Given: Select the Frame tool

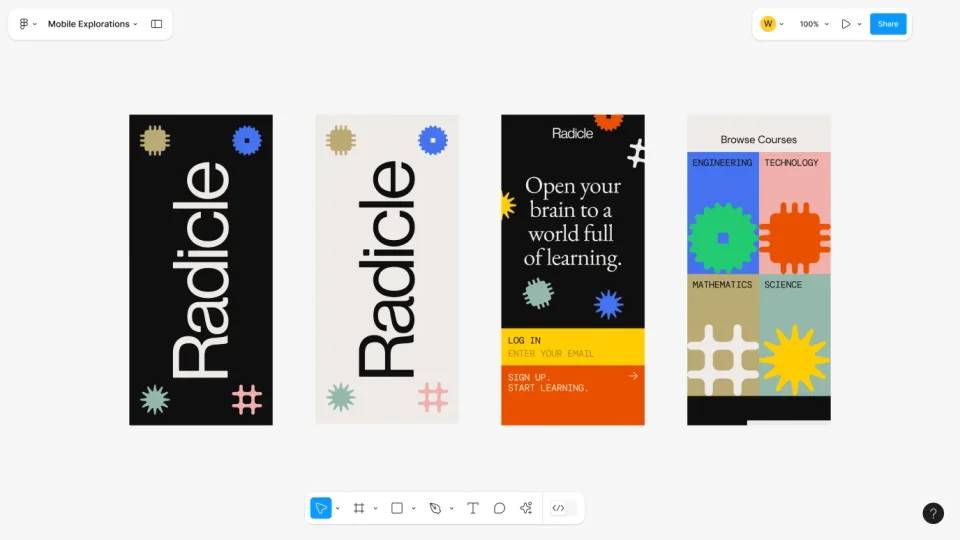Looking at the screenshot, I should point(359,508).
